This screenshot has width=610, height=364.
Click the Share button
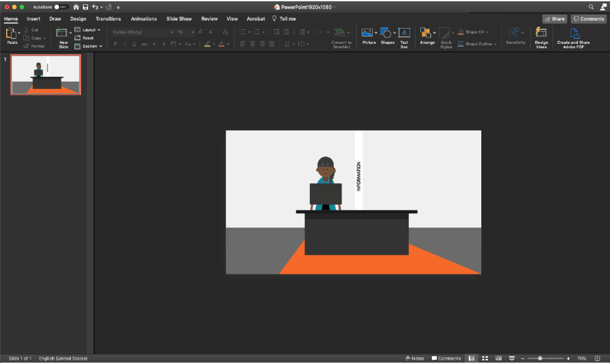pyautogui.click(x=554, y=19)
